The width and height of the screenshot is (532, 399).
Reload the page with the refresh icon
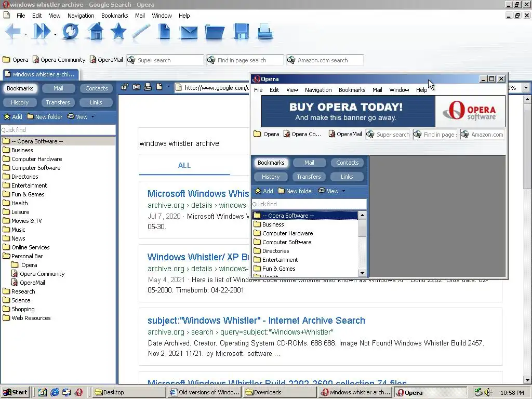coord(70,32)
